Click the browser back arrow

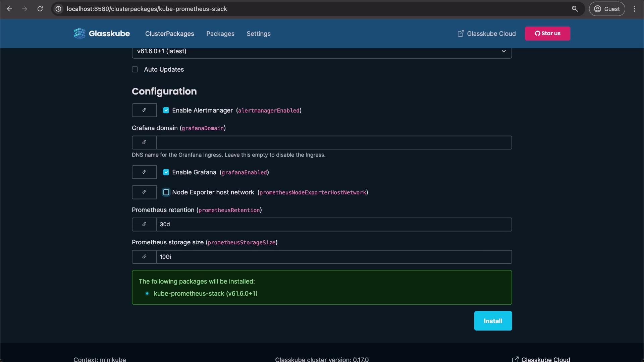tap(9, 9)
